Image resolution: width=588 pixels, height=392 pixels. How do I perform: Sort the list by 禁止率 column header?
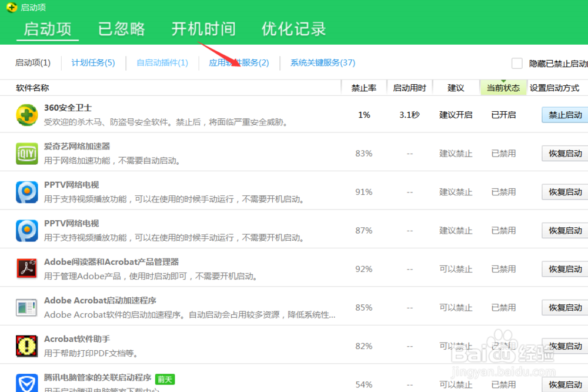coord(364,87)
